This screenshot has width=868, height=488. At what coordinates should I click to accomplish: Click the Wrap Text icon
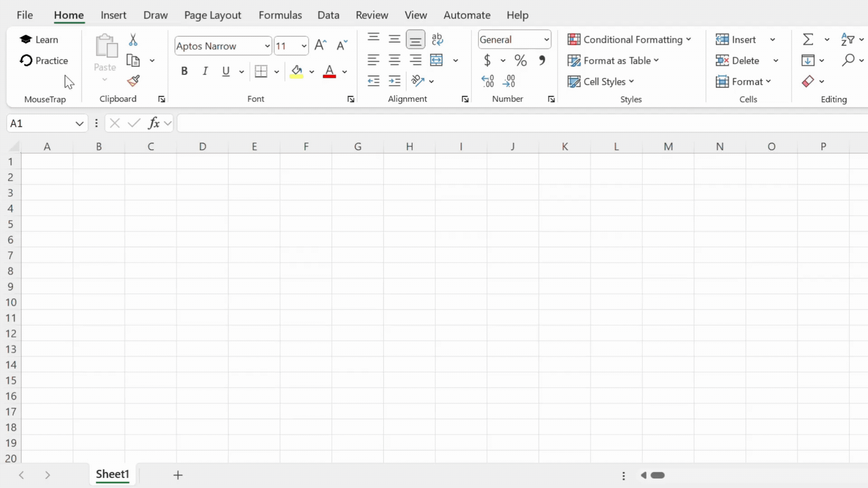point(437,40)
